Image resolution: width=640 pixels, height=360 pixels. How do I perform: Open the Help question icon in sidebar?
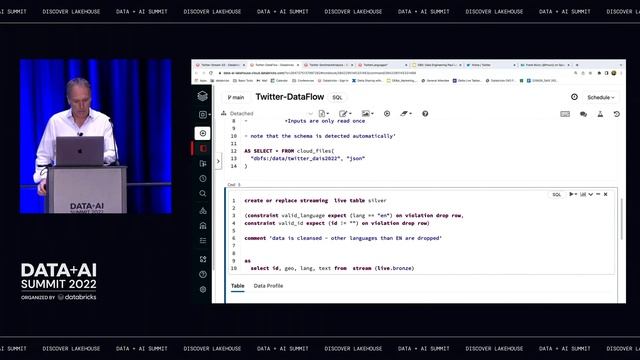pos(203,274)
